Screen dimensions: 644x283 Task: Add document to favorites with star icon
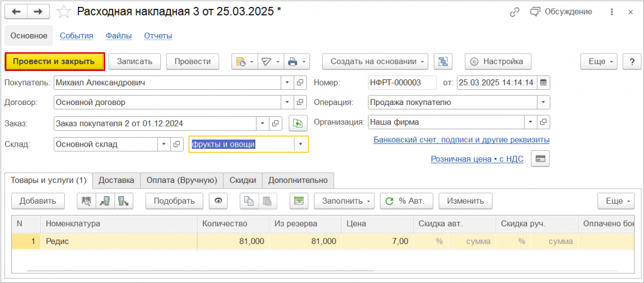click(64, 12)
